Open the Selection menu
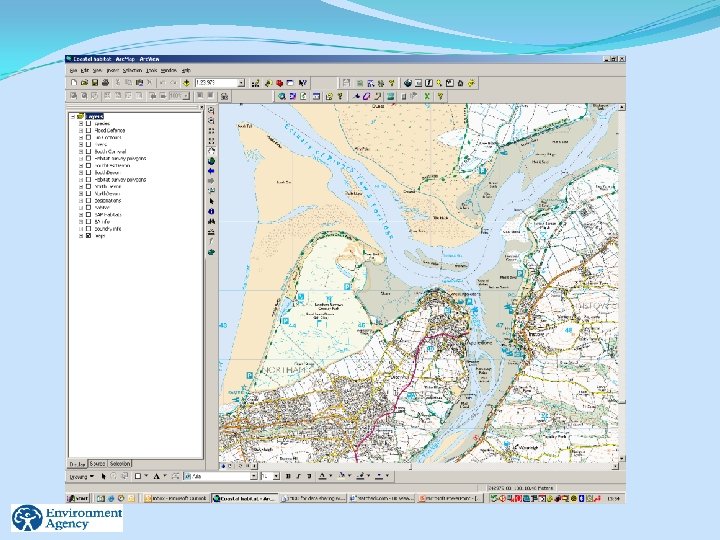Viewport: 720px width, 540px height. [132, 71]
